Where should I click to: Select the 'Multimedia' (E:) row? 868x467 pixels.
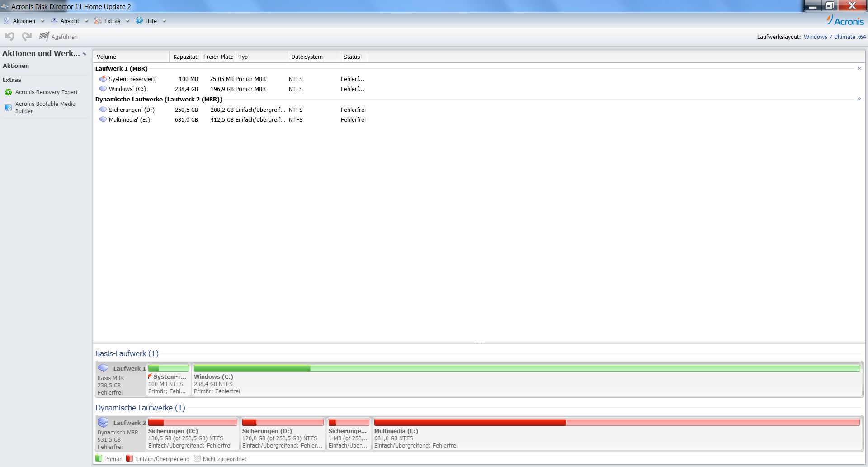click(231, 119)
